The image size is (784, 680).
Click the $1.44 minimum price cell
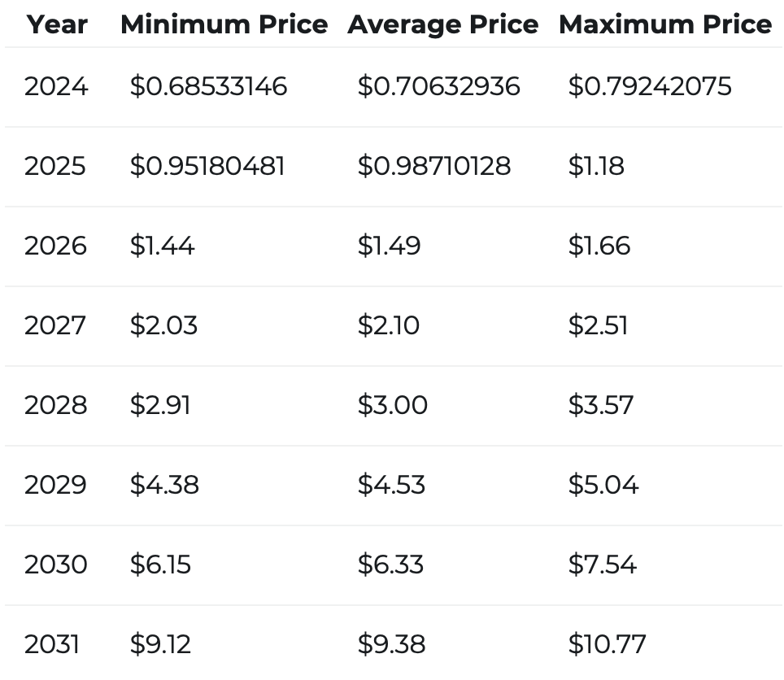(x=162, y=246)
